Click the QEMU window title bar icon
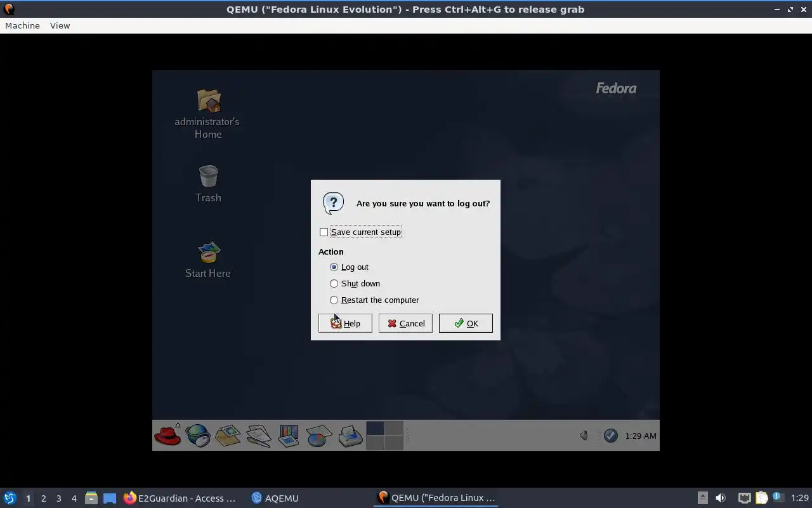The image size is (812, 508). (9, 9)
